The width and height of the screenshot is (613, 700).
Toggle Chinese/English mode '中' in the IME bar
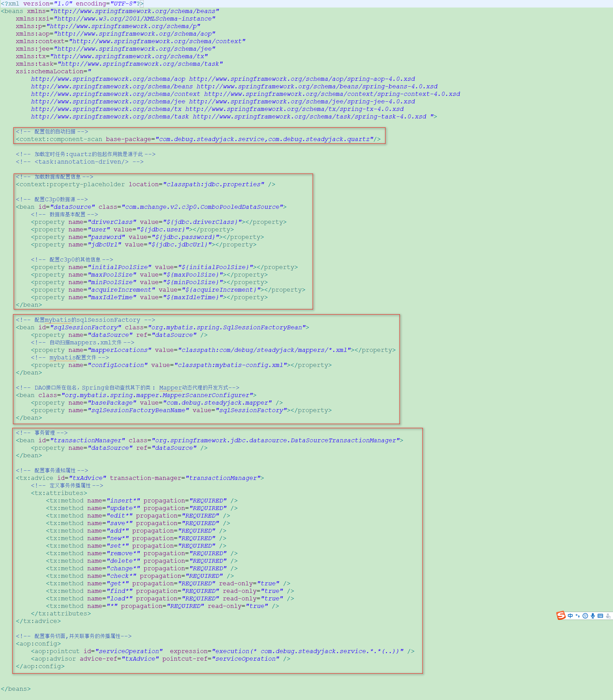tap(570, 616)
